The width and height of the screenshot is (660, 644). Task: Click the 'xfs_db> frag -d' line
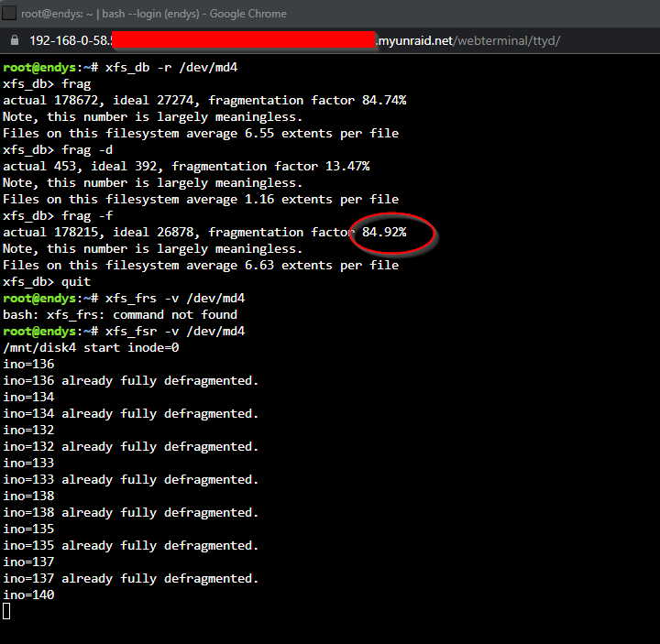[58, 149]
